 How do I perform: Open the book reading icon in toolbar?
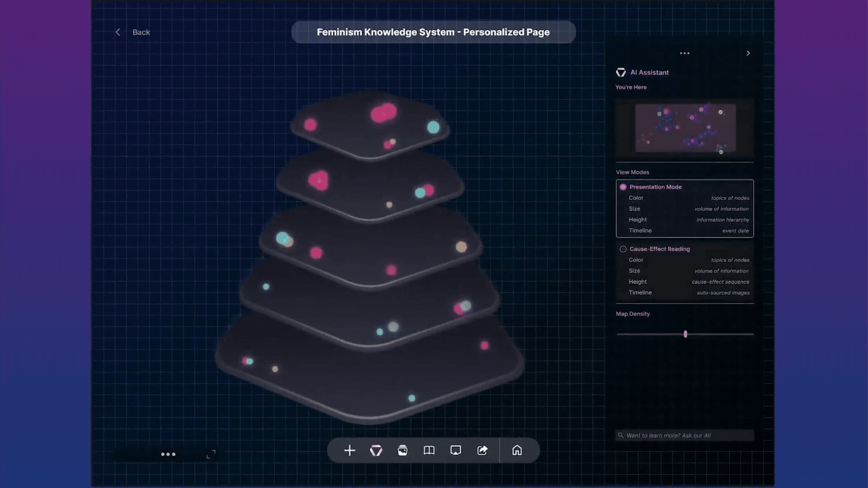pyautogui.click(x=429, y=450)
